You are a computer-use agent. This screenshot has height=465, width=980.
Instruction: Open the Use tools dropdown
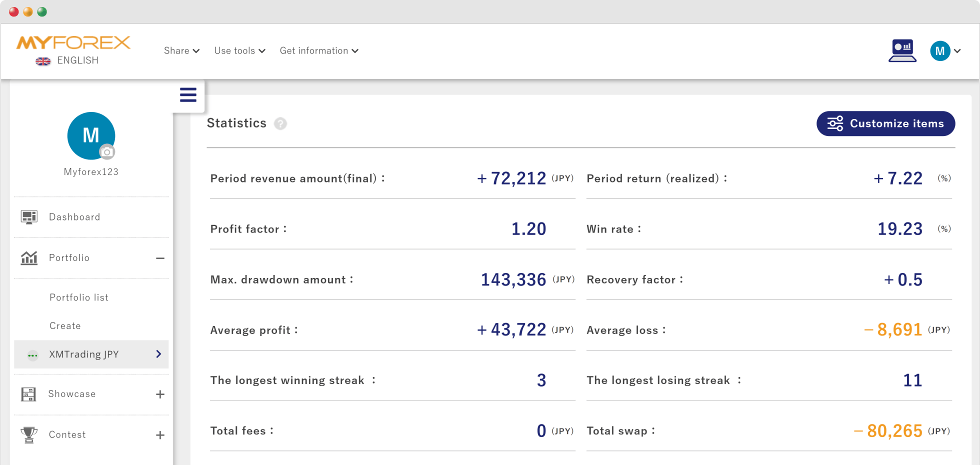(x=239, y=51)
